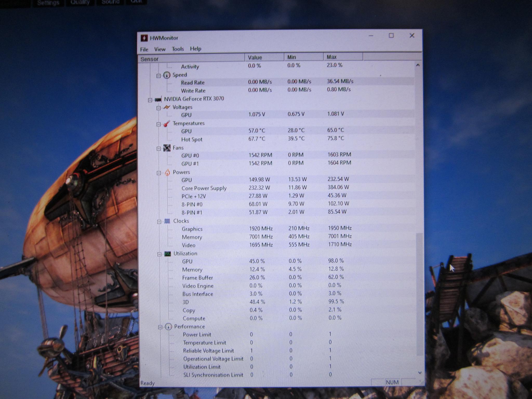Open the View menu
The width and height of the screenshot is (532, 399).
pos(160,49)
